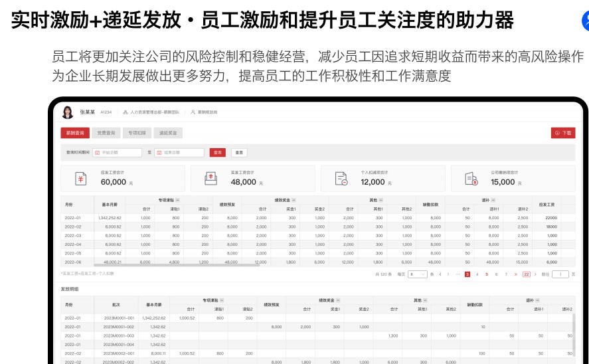
Task: Click the 开始日期 start date field
Action: pos(118,153)
